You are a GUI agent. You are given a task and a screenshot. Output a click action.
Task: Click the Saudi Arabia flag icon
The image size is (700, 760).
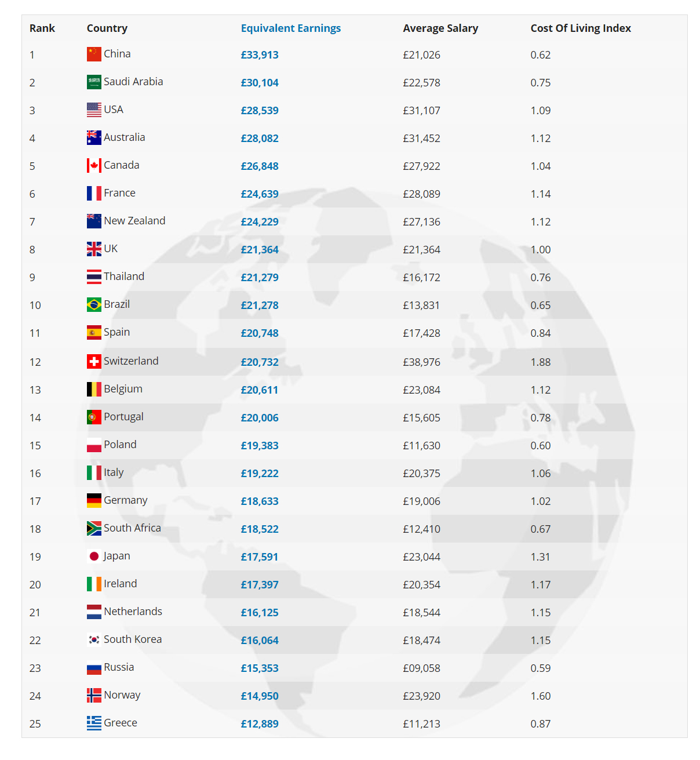point(94,82)
